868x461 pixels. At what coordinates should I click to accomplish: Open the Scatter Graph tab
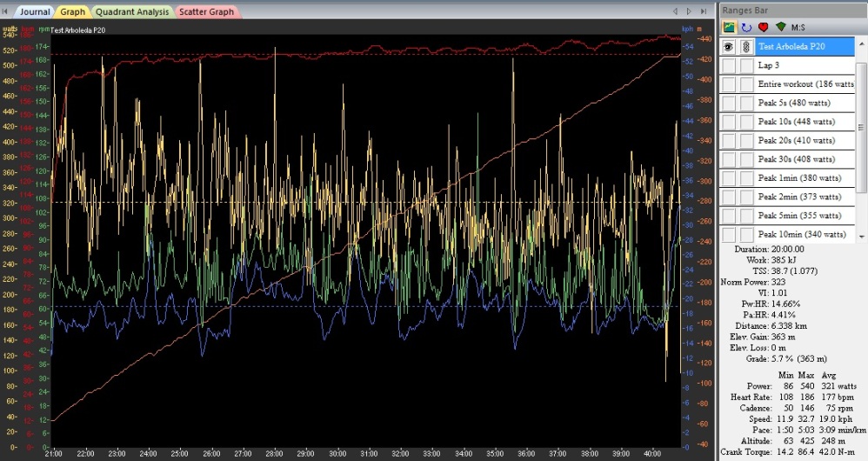tap(208, 12)
